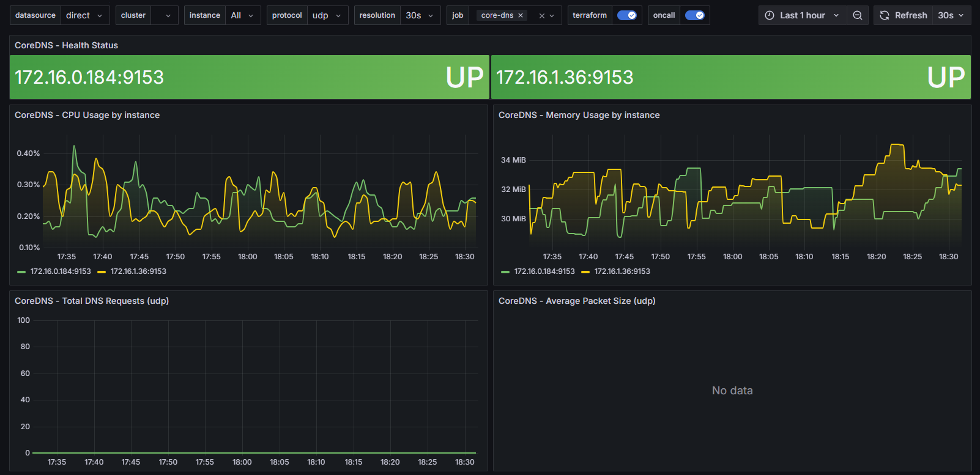980x475 pixels.
Task: Open the Last 1 hour time picker
Action: pyautogui.click(x=803, y=15)
